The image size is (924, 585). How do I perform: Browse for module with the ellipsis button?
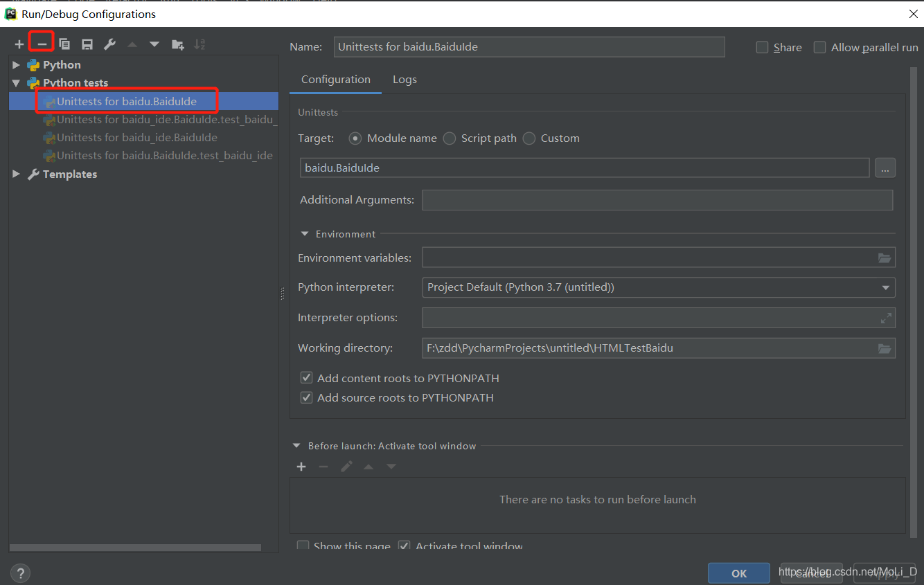(x=885, y=168)
